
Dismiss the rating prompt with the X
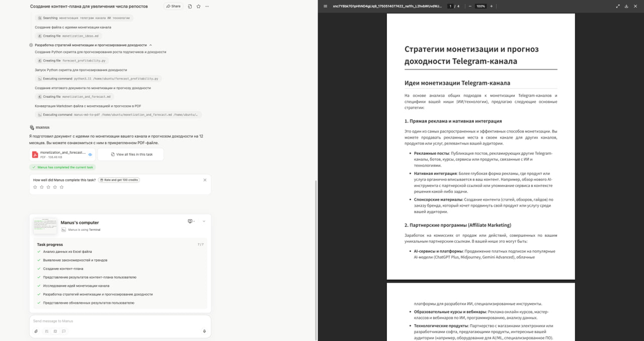coord(205,180)
